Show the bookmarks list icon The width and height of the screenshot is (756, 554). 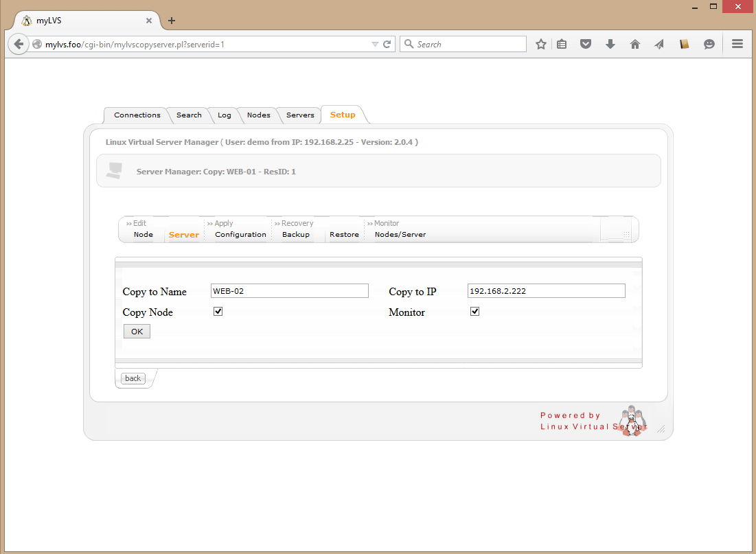point(562,44)
